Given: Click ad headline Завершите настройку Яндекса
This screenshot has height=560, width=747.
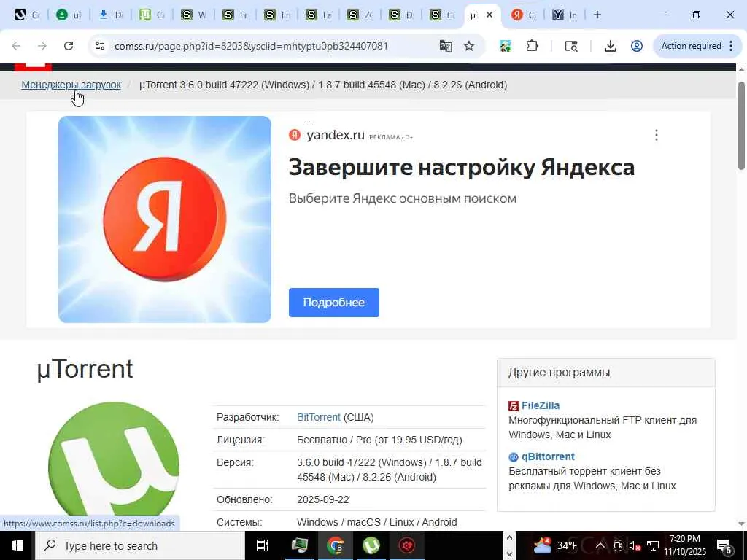Looking at the screenshot, I should [461, 167].
